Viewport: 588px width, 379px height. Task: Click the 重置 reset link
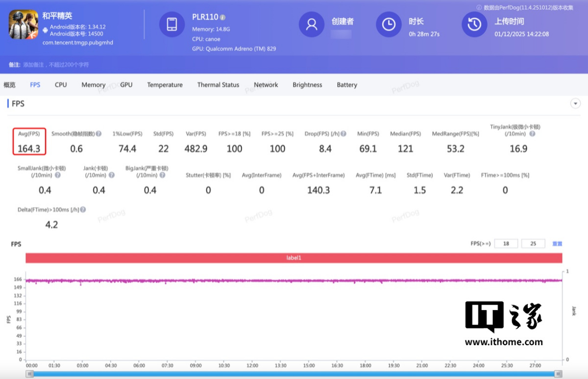(557, 244)
